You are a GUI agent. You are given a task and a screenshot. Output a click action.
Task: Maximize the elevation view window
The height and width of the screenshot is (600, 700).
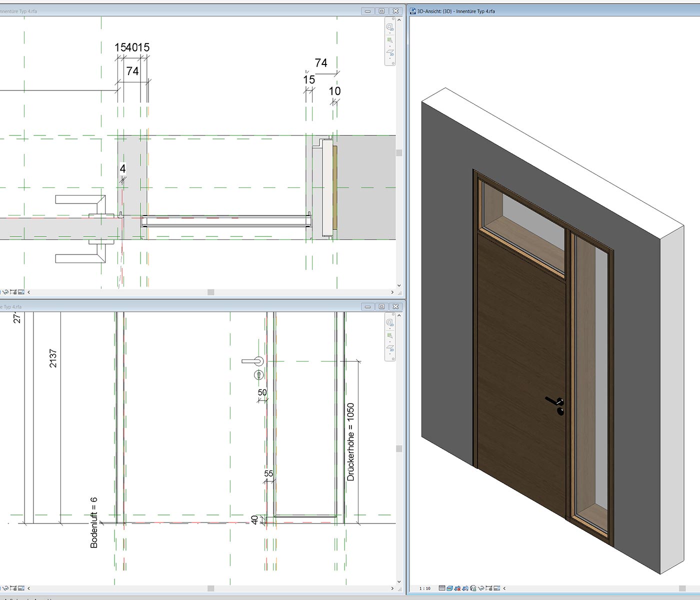(x=381, y=306)
